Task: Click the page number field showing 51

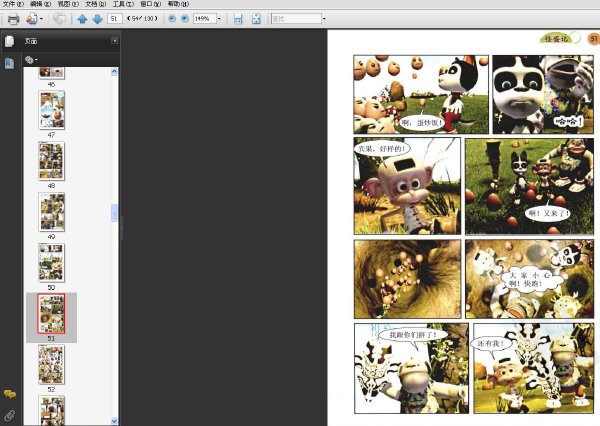Action: pos(114,18)
